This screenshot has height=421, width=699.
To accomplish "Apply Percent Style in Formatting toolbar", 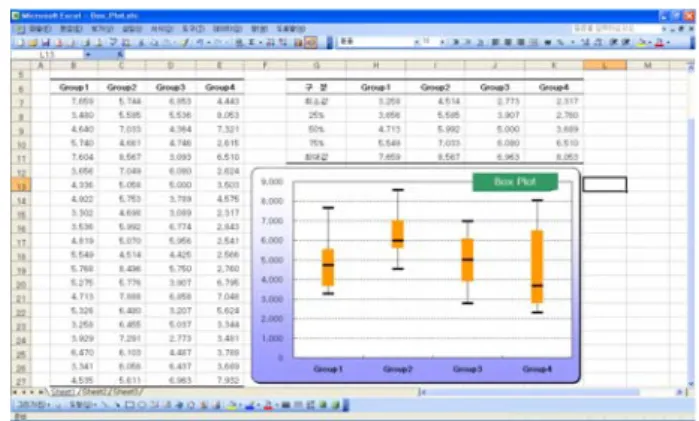I will (560, 42).
